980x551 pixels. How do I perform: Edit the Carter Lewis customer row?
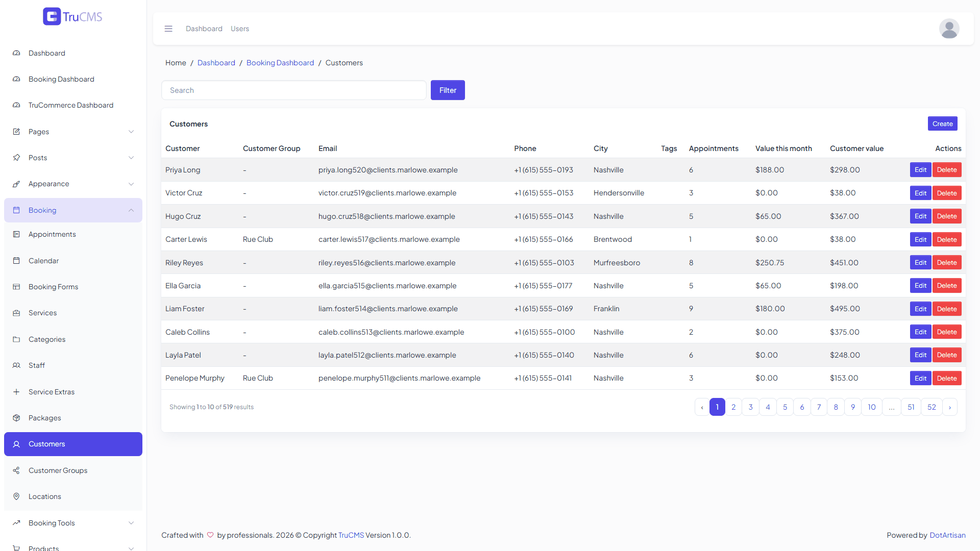click(920, 239)
